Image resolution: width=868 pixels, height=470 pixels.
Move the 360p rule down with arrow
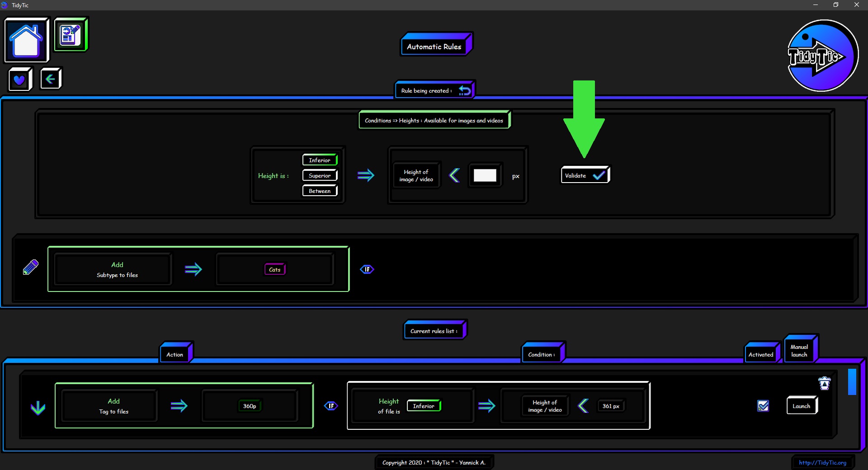tap(38, 408)
